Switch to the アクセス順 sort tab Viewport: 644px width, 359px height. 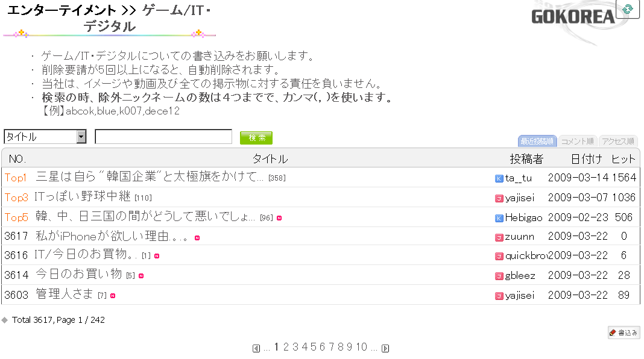617,142
